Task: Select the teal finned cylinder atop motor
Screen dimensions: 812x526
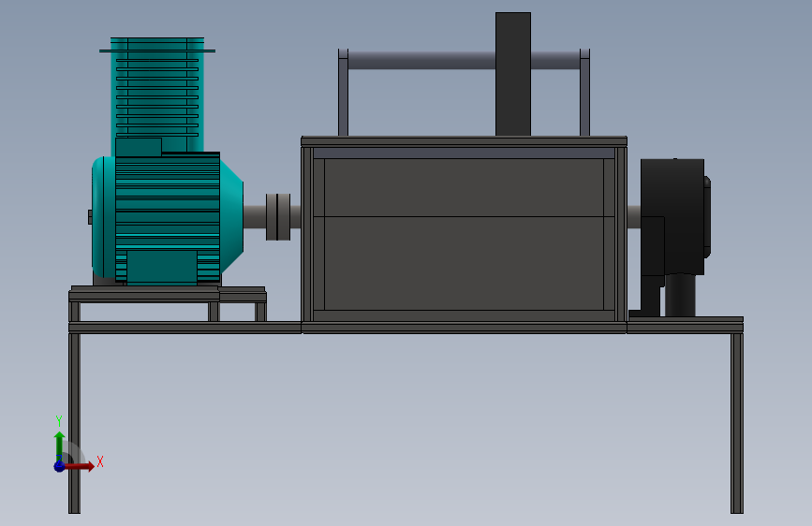Action: point(157,94)
